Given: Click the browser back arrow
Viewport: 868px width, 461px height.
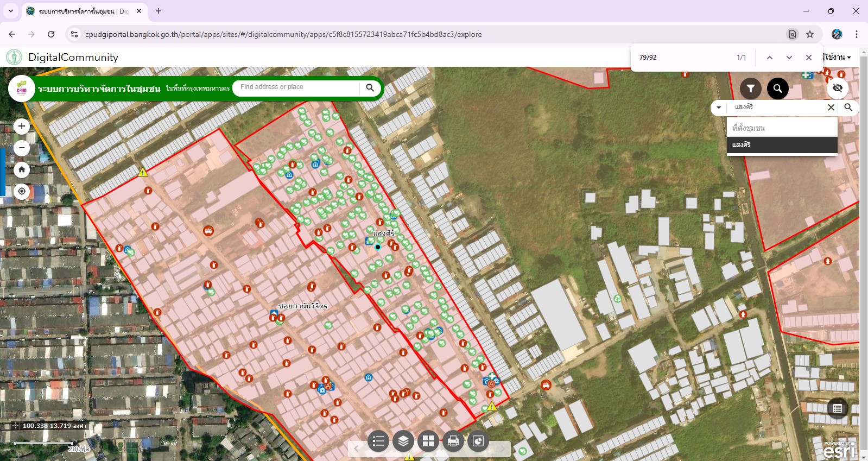Looking at the screenshot, I should pyautogui.click(x=12, y=34).
